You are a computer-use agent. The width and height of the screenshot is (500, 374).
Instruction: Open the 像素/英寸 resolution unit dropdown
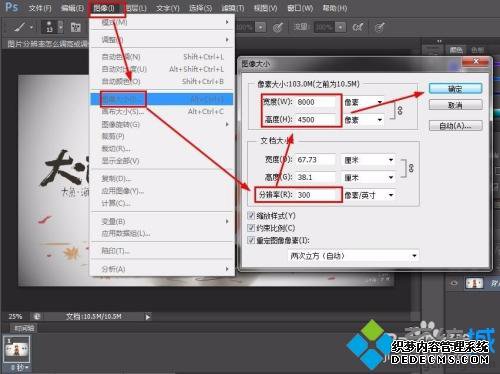369,195
